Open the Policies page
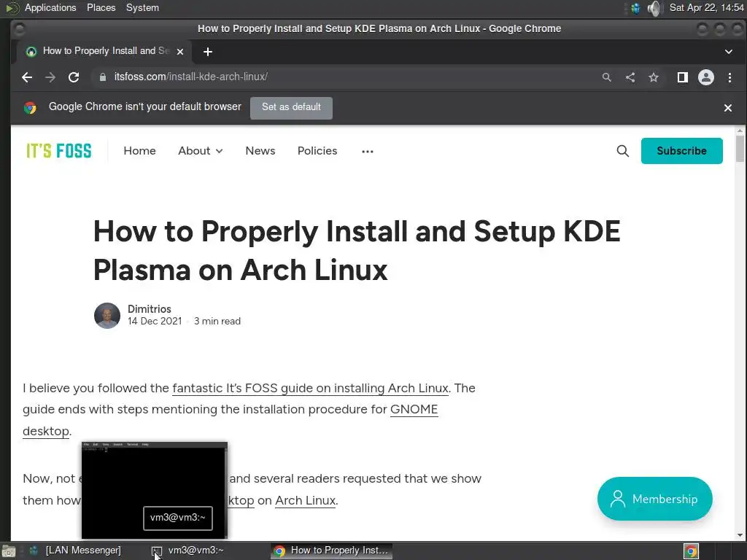Screen dimensions: 747x560 pyautogui.click(x=317, y=151)
